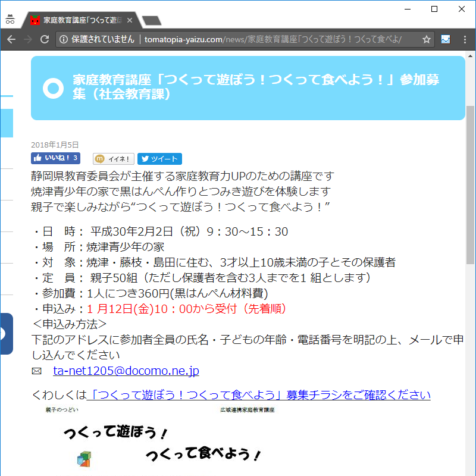Click the blue side tab on left edge
This screenshot has height=476, width=476.
click(x=6, y=333)
